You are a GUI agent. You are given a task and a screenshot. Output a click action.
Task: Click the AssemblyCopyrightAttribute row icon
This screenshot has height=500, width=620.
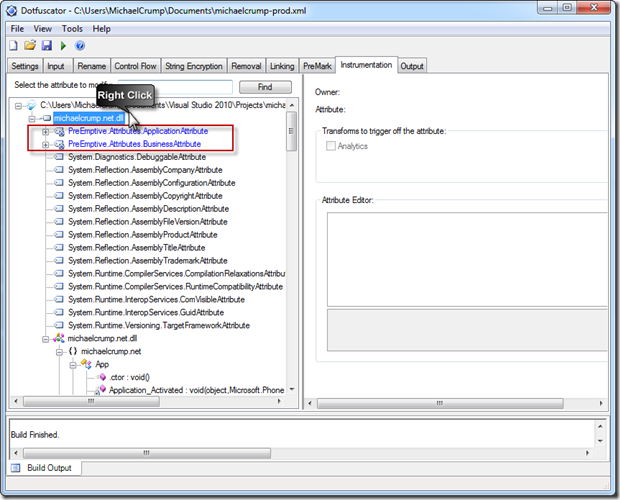coord(59,196)
